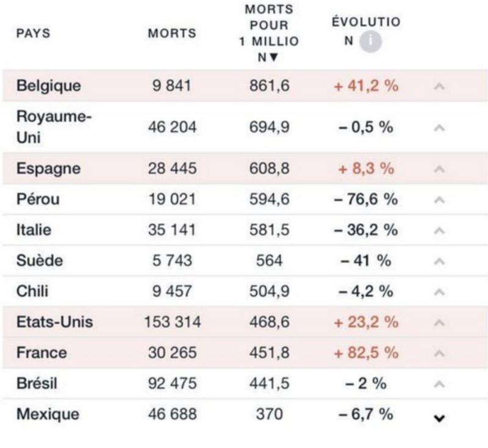The image size is (488, 448).
Task: Collapse the Belgique row chevron
Action: pyautogui.click(x=439, y=87)
